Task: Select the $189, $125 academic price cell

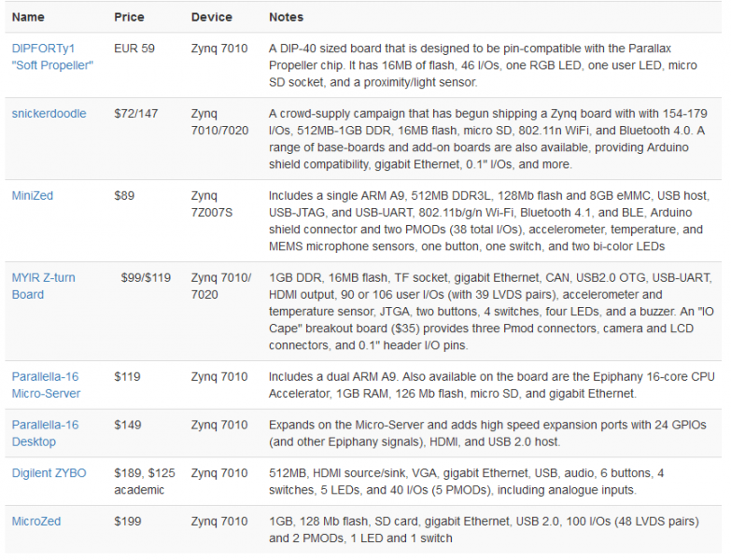Action: tap(145, 482)
